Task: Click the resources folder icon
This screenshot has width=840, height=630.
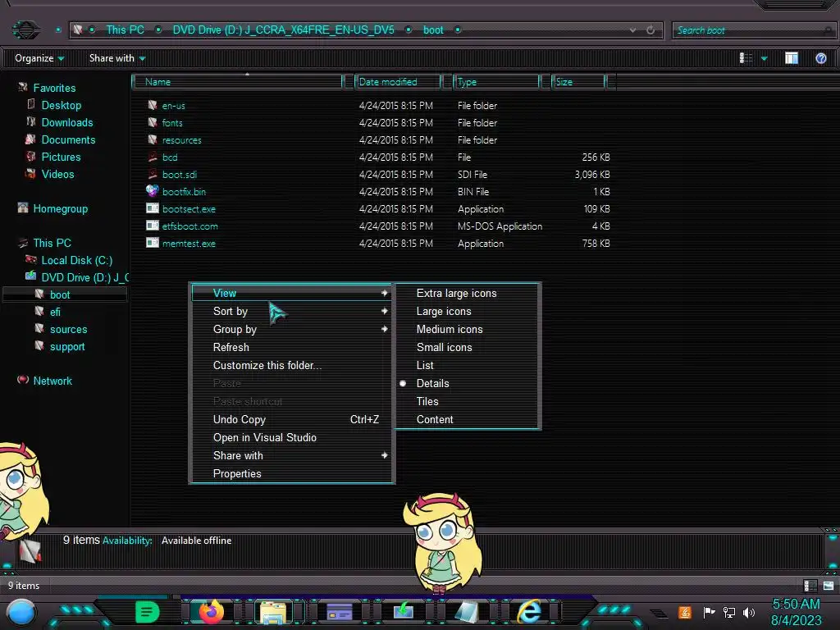Action: [x=153, y=139]
